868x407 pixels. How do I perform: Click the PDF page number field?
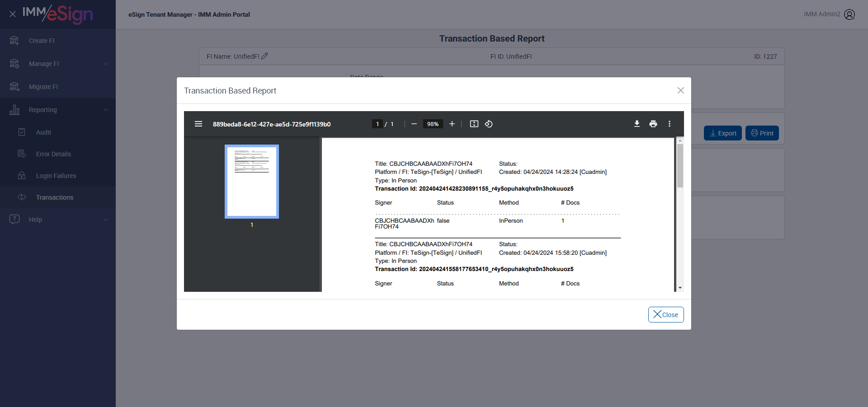377,124
